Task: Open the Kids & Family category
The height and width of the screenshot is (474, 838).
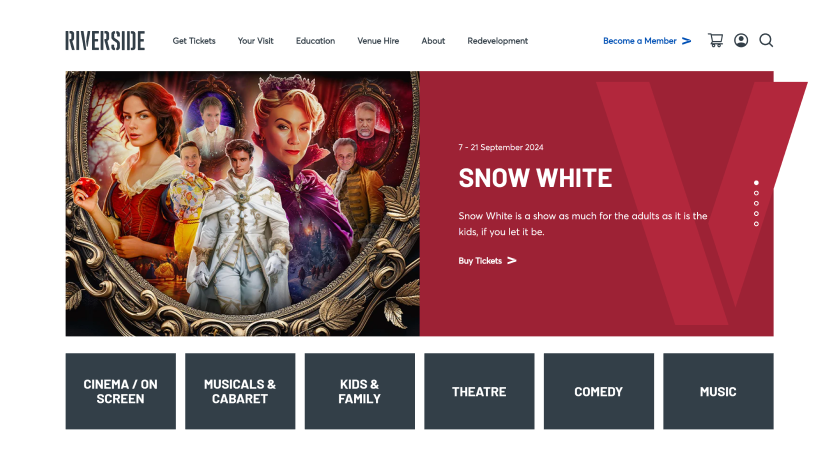Action: 360,391
